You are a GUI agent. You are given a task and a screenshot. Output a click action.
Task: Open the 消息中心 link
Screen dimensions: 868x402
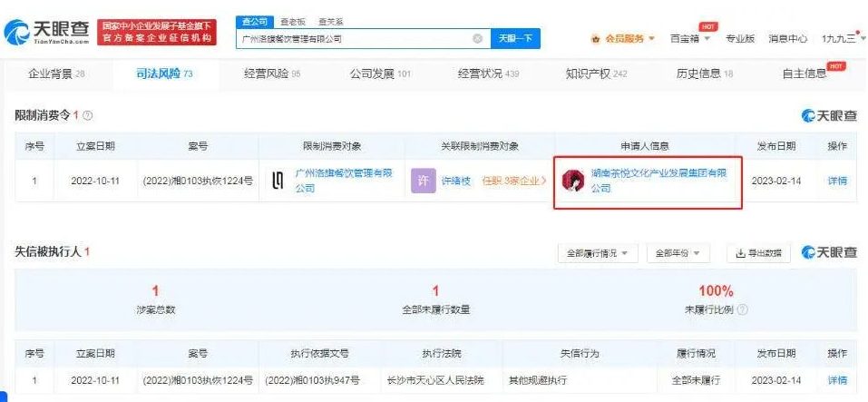(788, 39)
